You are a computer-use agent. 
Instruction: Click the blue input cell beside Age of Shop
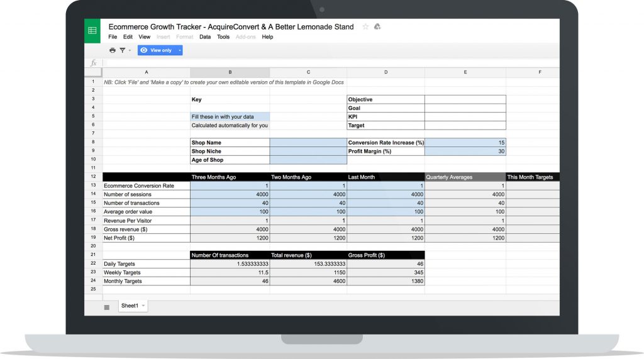tap(308, 160)
